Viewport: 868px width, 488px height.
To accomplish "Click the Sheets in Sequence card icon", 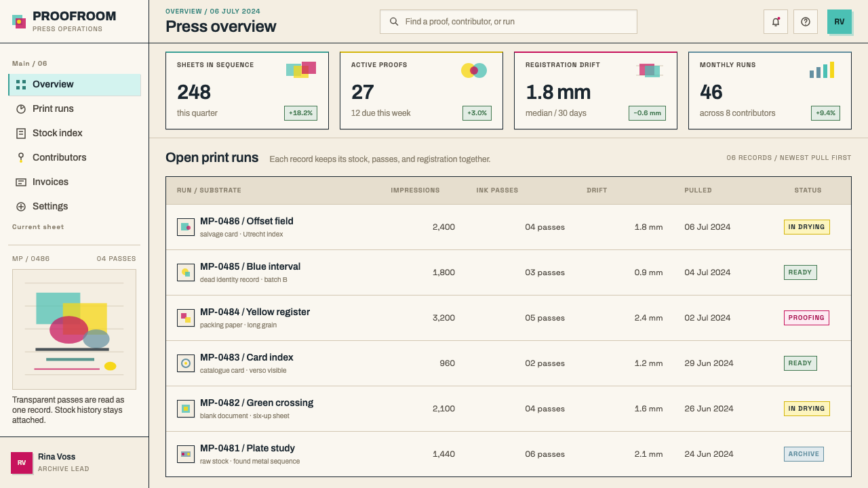I will (x=301, y=69).
